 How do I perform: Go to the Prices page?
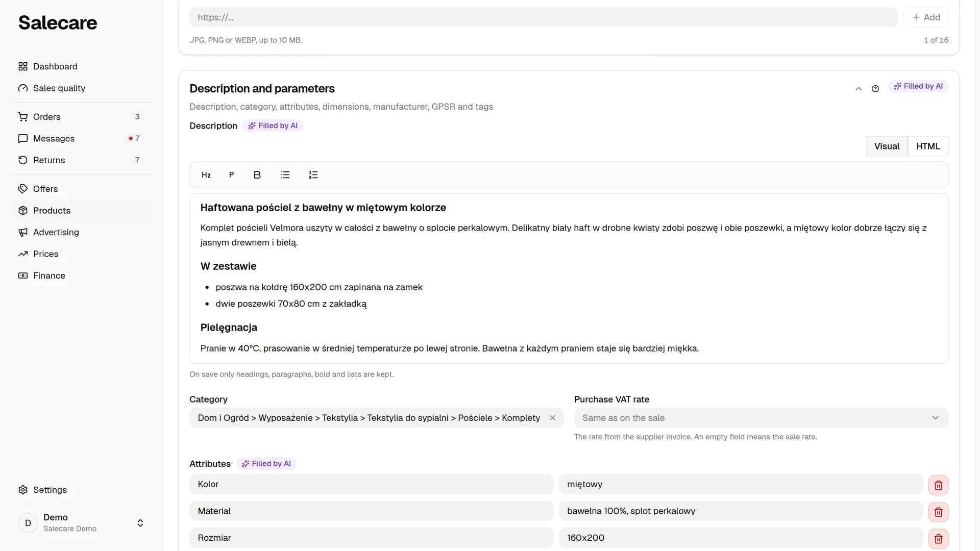(x=82, y=254)
